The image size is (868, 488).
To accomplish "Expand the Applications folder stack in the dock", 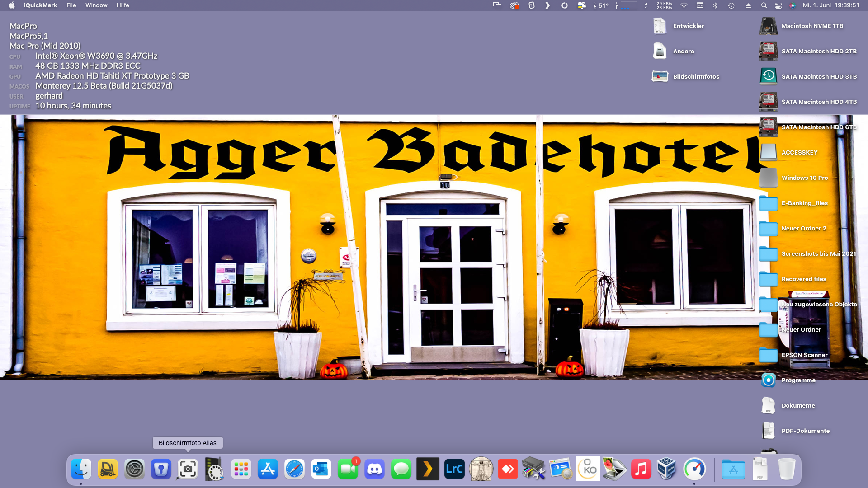I will coord(733,469).
